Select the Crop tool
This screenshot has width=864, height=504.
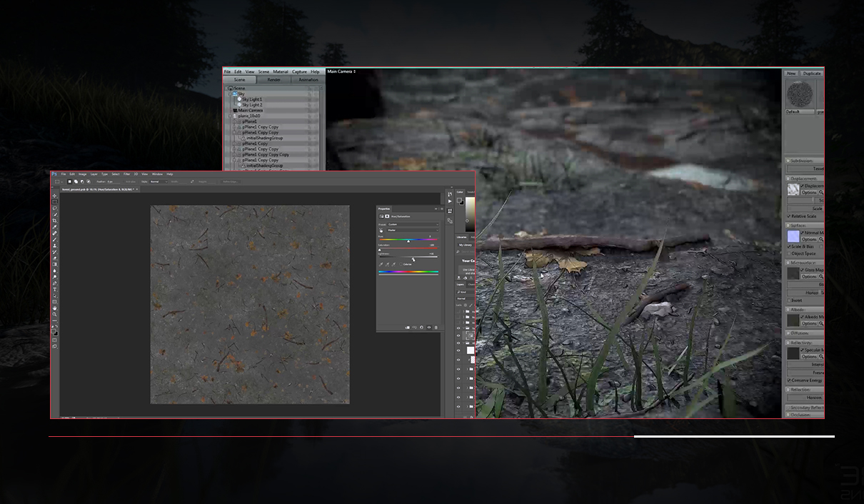coord(54,221)
